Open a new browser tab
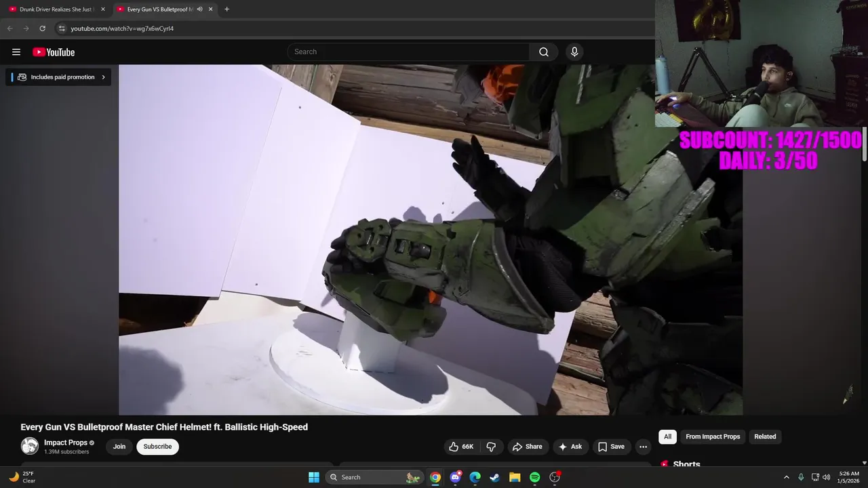 226,9
